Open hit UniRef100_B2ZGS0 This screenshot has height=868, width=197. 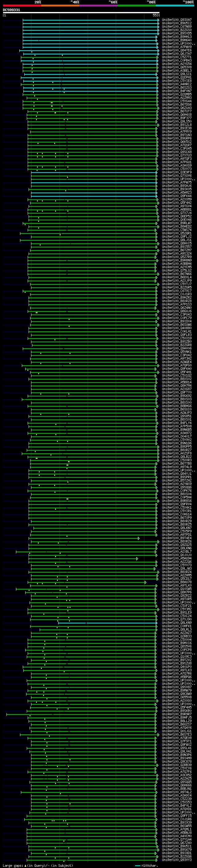pyautogui.click(x=177, y=30)
